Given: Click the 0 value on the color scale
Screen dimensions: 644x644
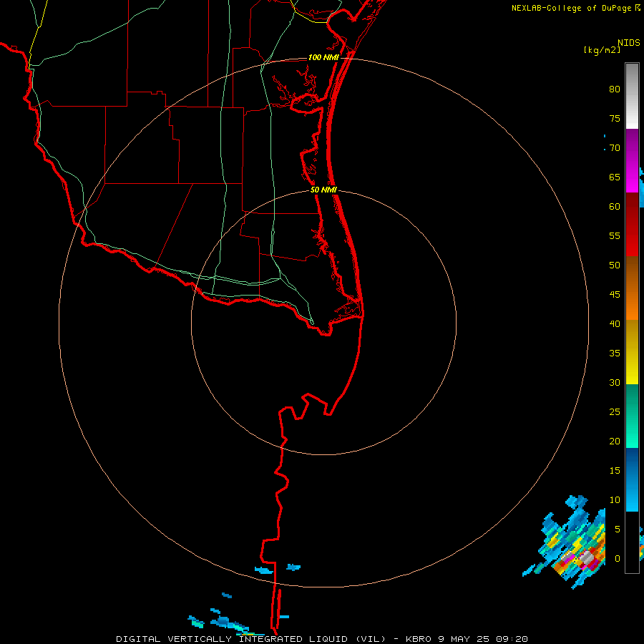Looking at the screenshot, I should pos(618,559).
